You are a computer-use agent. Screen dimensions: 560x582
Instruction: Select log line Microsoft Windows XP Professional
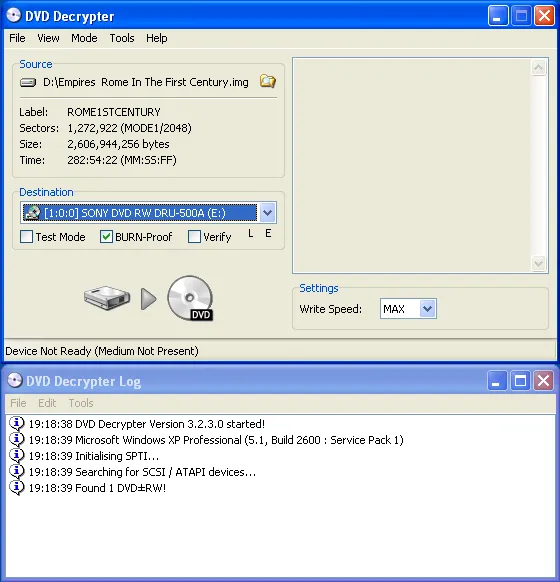click(216, 440)
